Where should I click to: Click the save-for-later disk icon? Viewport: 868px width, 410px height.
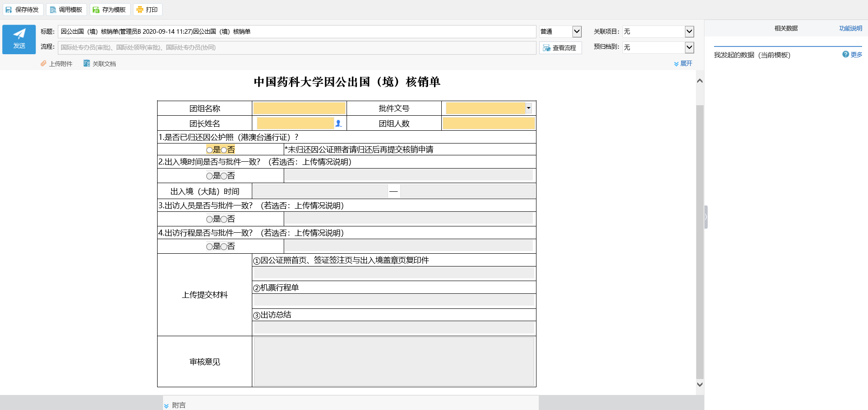tap(9, 10)
